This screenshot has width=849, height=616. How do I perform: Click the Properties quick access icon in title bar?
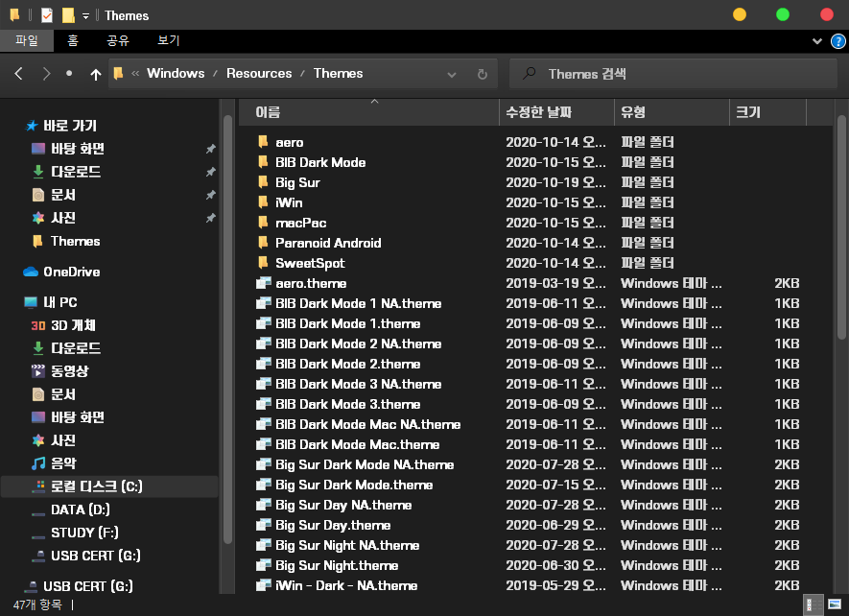click(47, 15)
